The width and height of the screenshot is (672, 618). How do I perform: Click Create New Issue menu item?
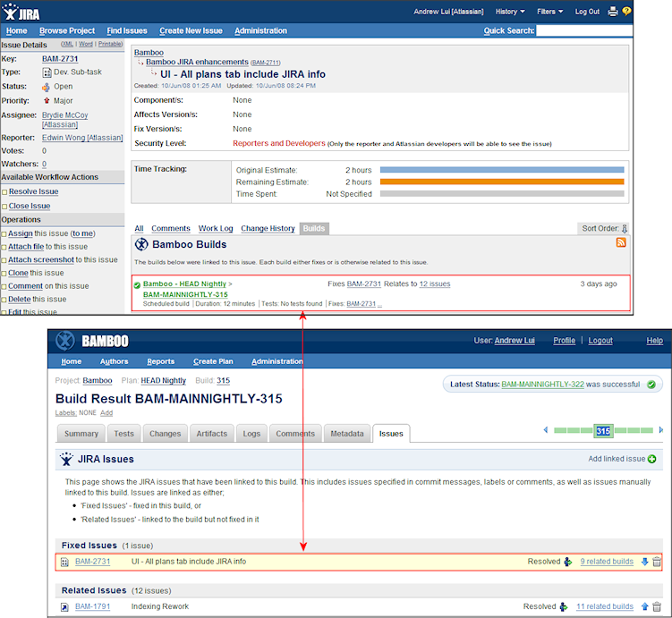tap(191, 30)
